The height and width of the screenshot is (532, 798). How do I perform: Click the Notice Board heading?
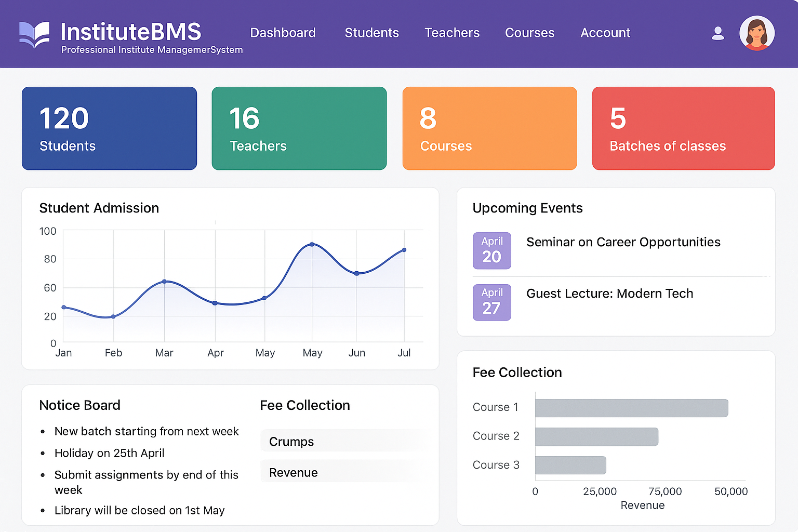[80, 405]
